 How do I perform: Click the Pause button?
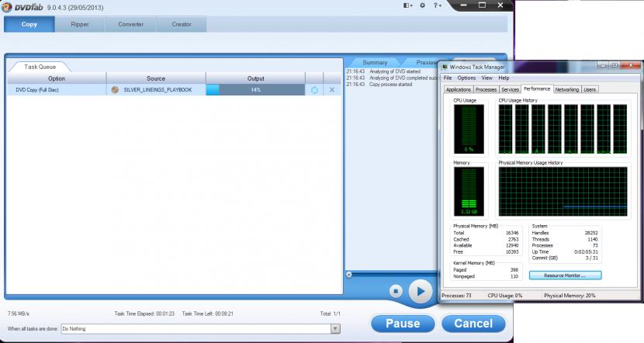[x=402, y=323]
